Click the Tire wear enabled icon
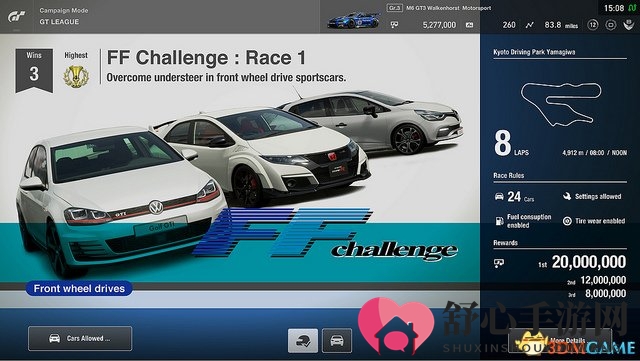The image size is (640, 361). click(x=567, y=221)
